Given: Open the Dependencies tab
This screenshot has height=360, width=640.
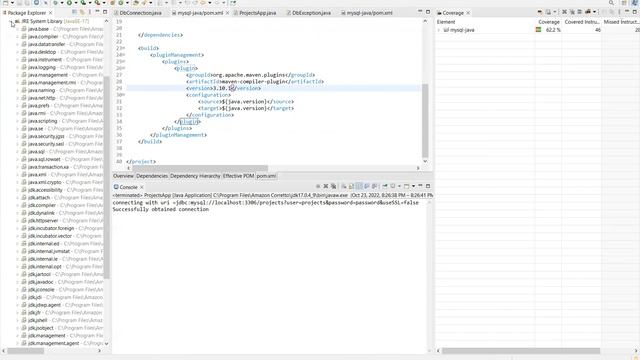Looking at the screenshot, I should [152, 176].
